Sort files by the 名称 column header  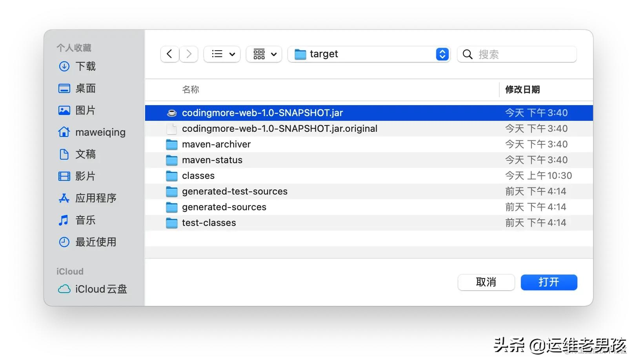[x=191, y=89]
